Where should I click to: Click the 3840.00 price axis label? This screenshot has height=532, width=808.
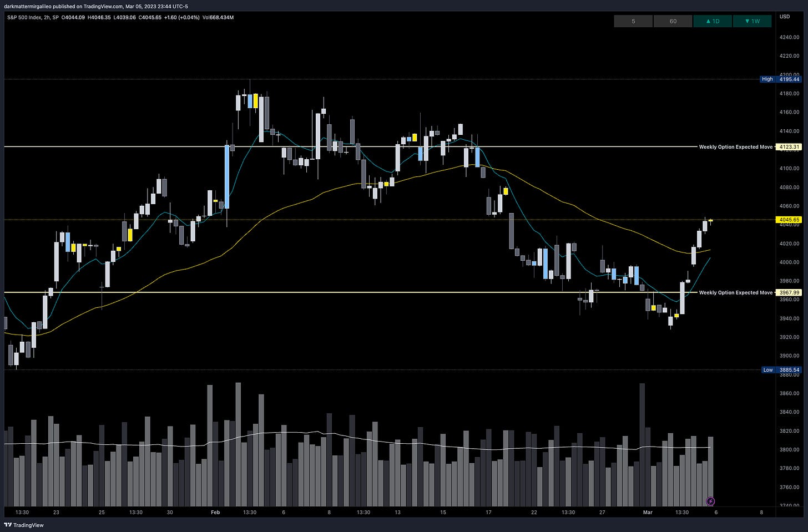click(x=789, y=412)
